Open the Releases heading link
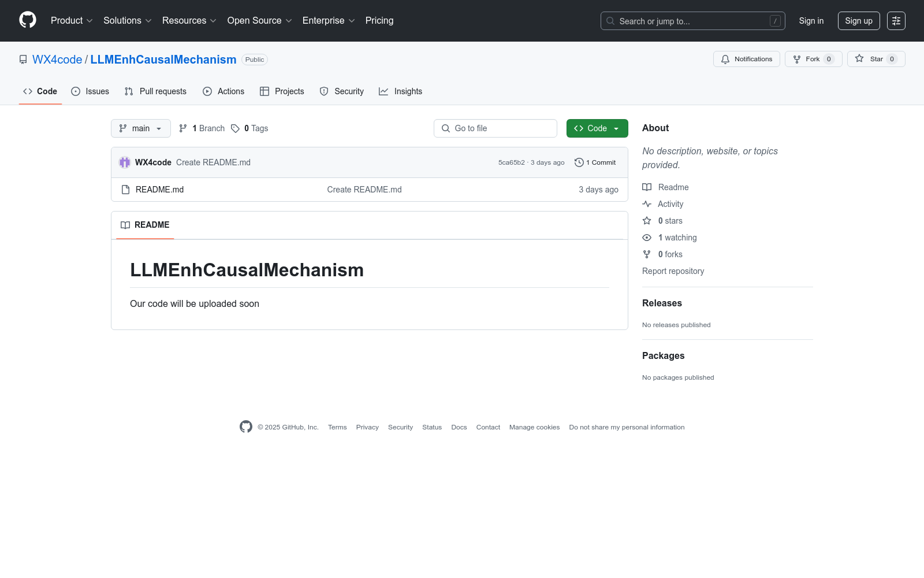Viewport: 924px width, 578px height. pos(662,303)
